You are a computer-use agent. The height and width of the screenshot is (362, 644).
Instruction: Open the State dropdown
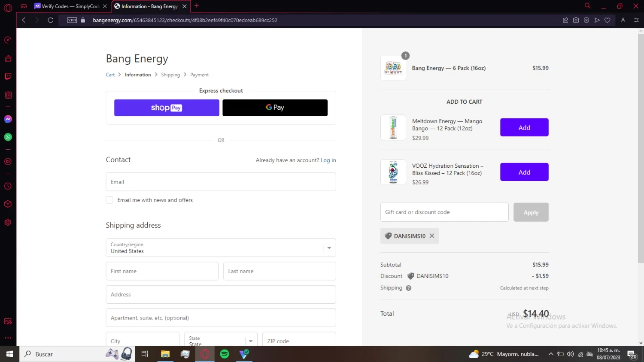pyautogui.click(x=221, y=339)
